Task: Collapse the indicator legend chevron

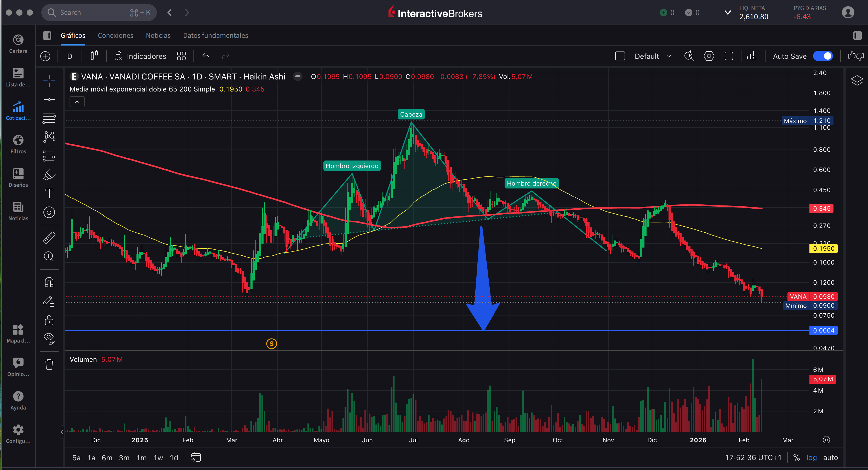Action: (77, 102)
